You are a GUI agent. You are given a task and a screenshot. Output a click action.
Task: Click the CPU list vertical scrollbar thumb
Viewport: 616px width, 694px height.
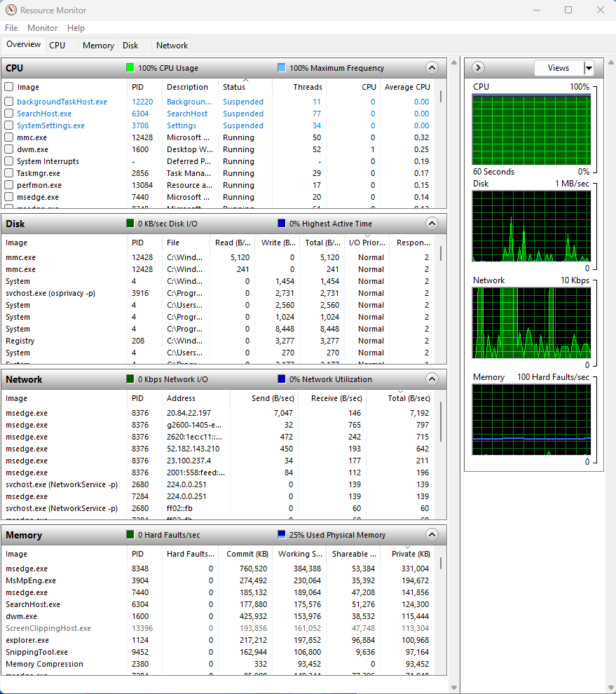click(x=441, y=97)
